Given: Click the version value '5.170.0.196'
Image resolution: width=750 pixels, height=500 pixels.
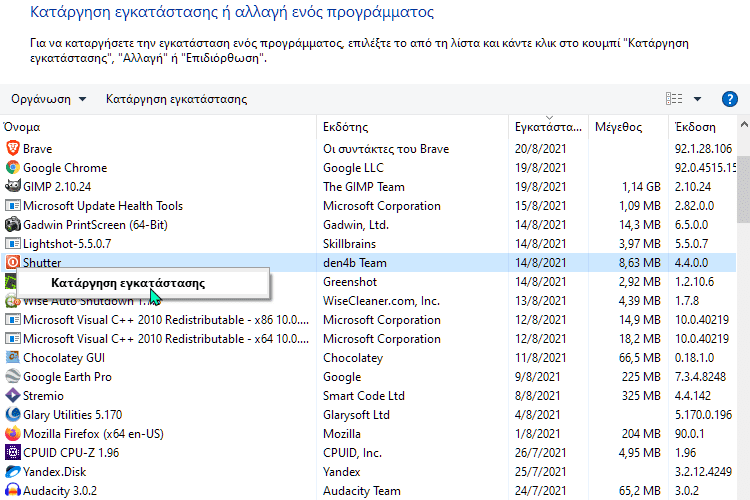Looking at the screenshot, I should pyautogui.click(x=703, y=415).
